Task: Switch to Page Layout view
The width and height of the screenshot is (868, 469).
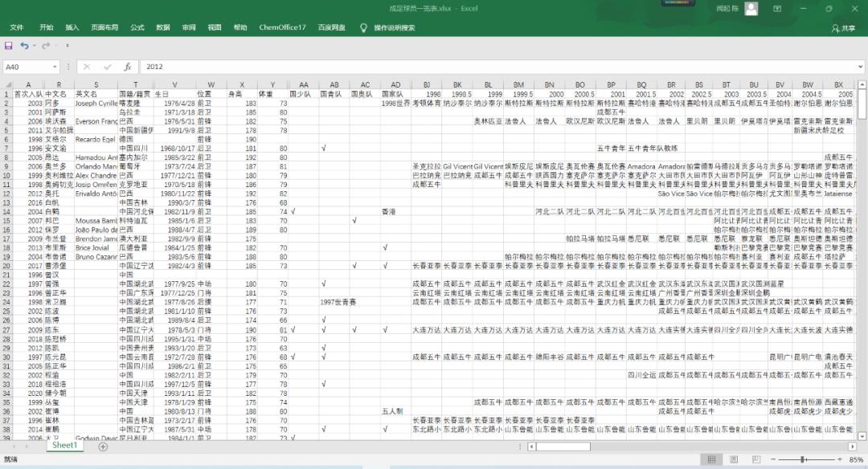Action: click(x=734, y=459)
